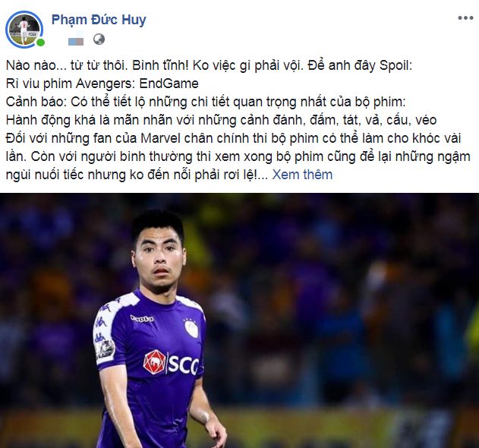The height and width of the screenshot is (448, 479).
Task: Click the 'Rì viu phim Avengers: EndGame' line
Action: 102,84
